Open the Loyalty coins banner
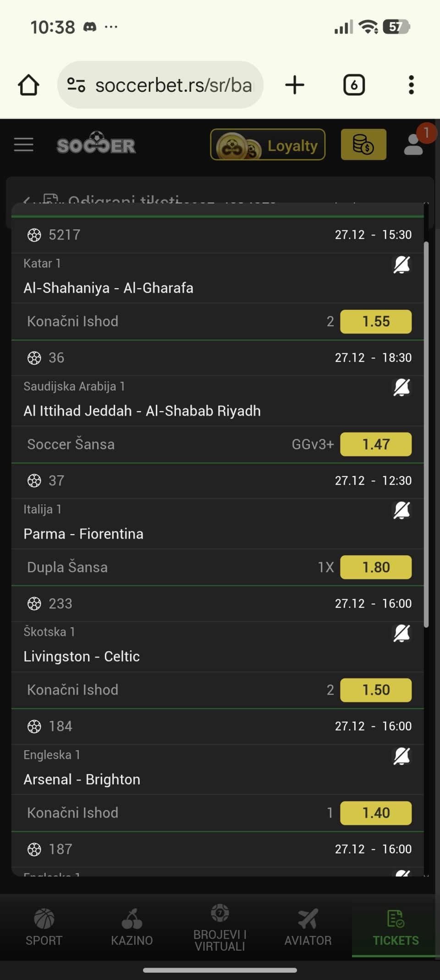Viewport: 440px width, 980px height. click(268, 145)
